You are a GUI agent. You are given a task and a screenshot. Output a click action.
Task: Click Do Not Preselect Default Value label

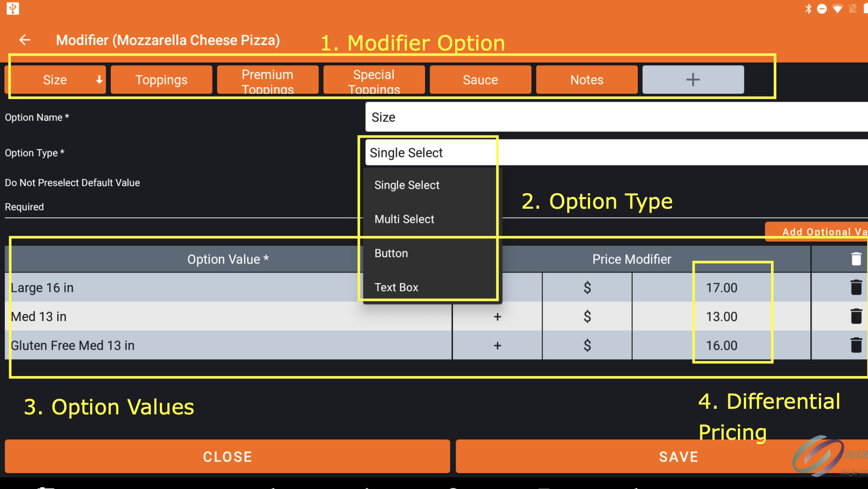click(72, 182)
